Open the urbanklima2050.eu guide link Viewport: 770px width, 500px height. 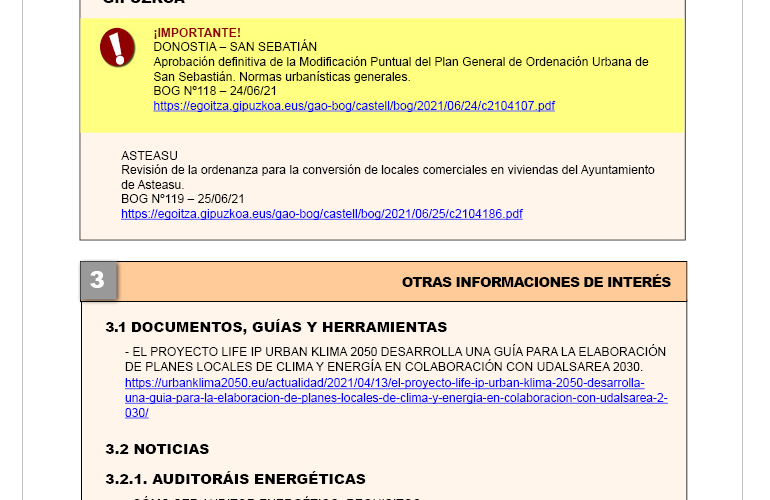coord(396,398)
